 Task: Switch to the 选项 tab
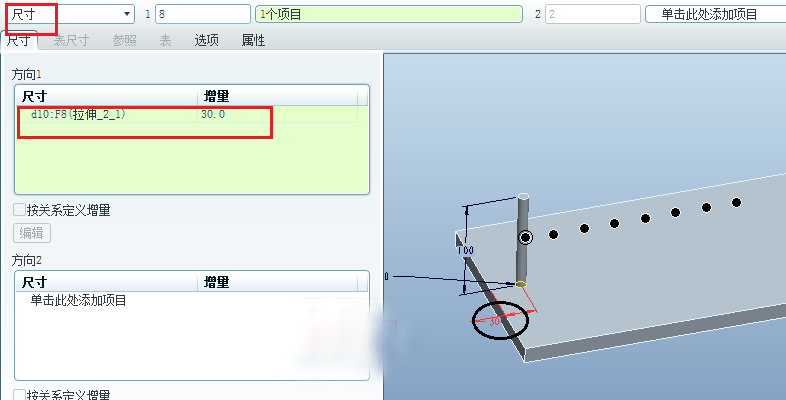207,41
